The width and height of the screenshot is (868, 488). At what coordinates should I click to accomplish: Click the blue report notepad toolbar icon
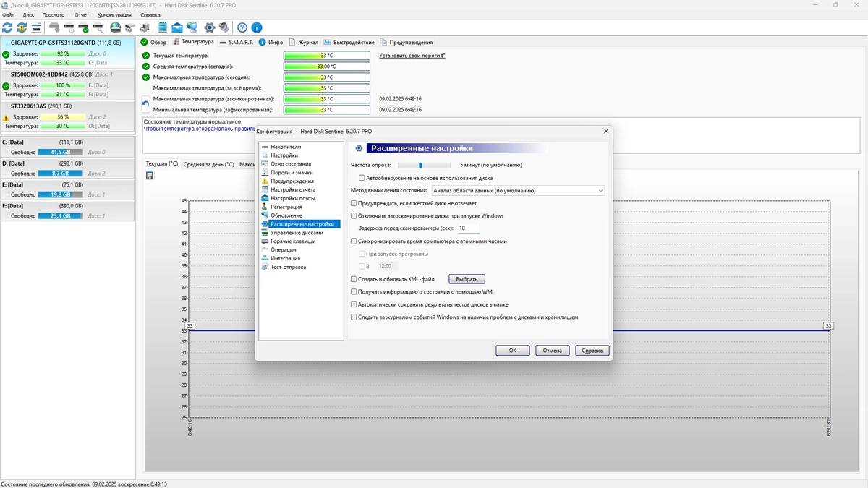click(x=163, y=27)
